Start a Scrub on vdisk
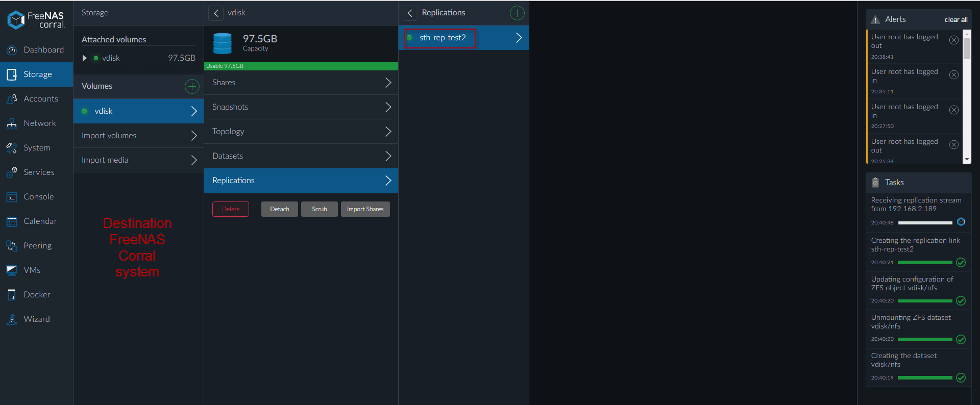 coord(320,209)
